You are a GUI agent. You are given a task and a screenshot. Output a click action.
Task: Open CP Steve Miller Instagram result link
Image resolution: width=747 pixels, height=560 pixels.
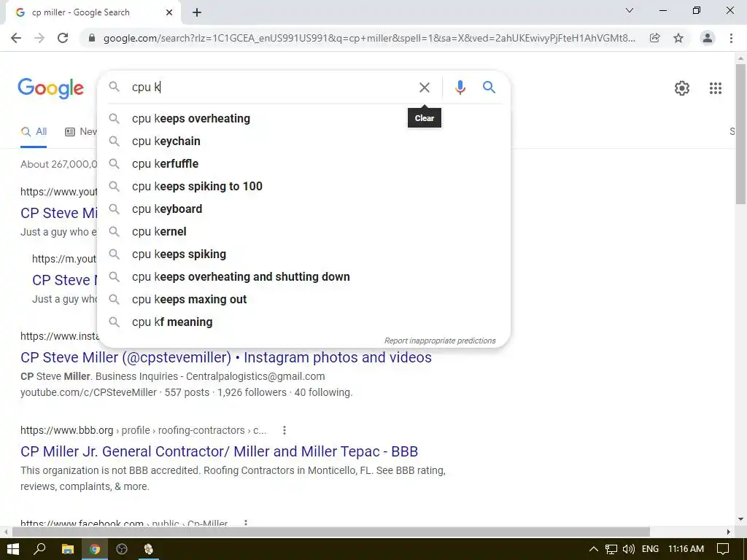click(x=226, y=357)
